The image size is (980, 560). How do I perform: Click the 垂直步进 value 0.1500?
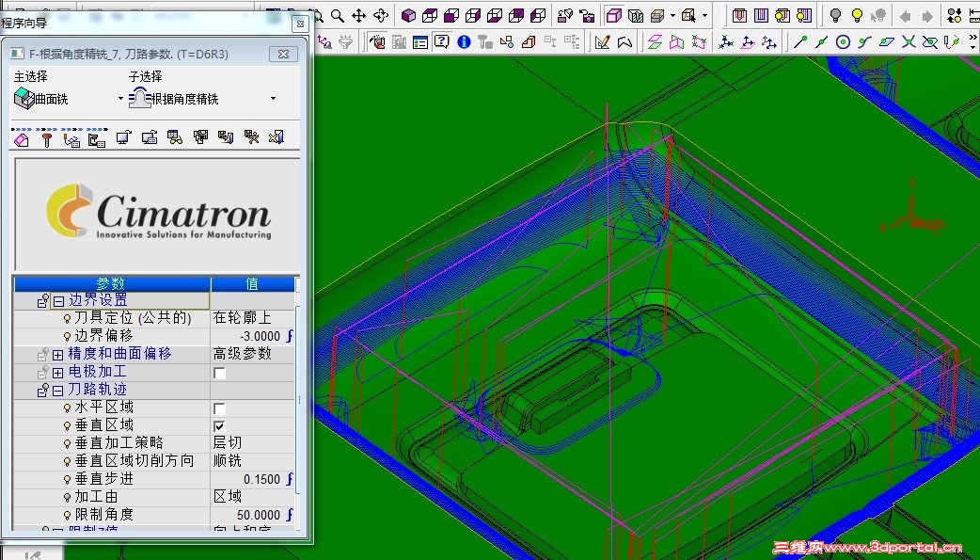[x=261, y=479]
